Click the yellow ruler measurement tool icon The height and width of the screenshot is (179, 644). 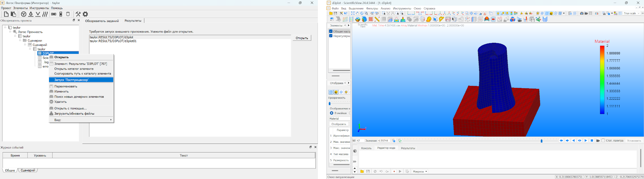(x=377, y=19)
